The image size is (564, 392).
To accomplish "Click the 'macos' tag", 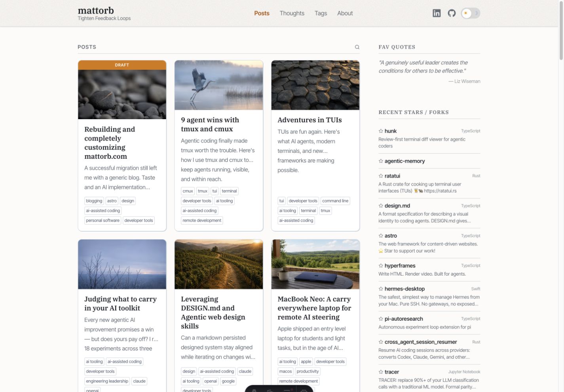I will [x=285, y=371].
